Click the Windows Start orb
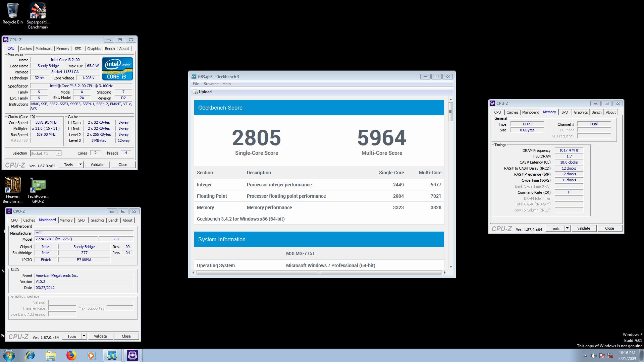The height and width of the screenshot is (362, 644). 9,355
